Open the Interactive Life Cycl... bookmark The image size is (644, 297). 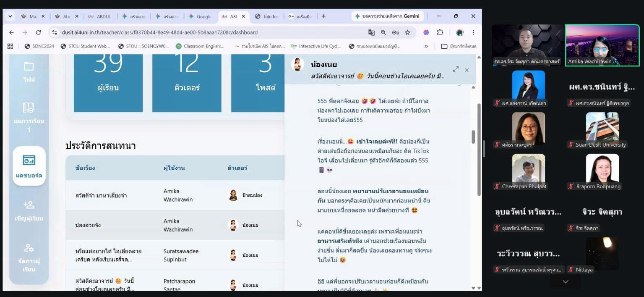316,46
